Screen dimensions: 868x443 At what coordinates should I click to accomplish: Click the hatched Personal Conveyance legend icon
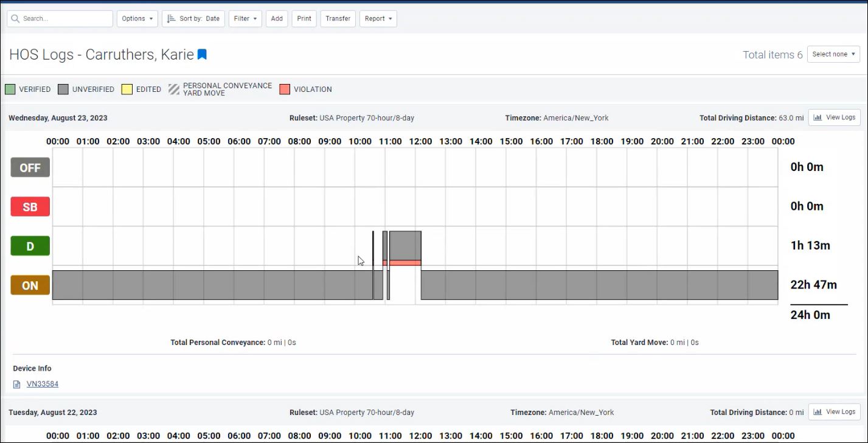(x=174, y=89)
